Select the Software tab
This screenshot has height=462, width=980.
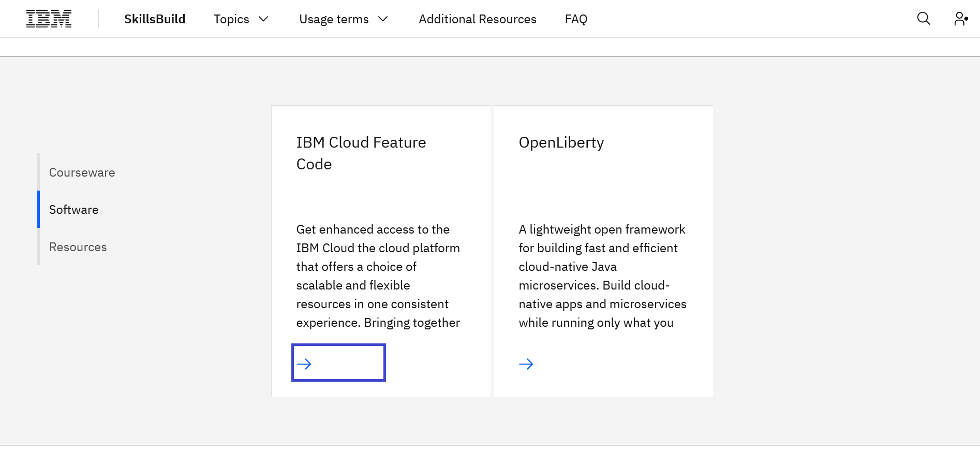pos(74,210)
